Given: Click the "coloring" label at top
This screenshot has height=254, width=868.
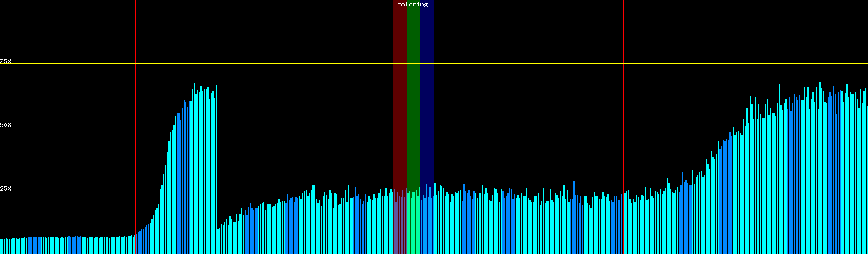Looking at the screenshot, I should click(412, 5).
